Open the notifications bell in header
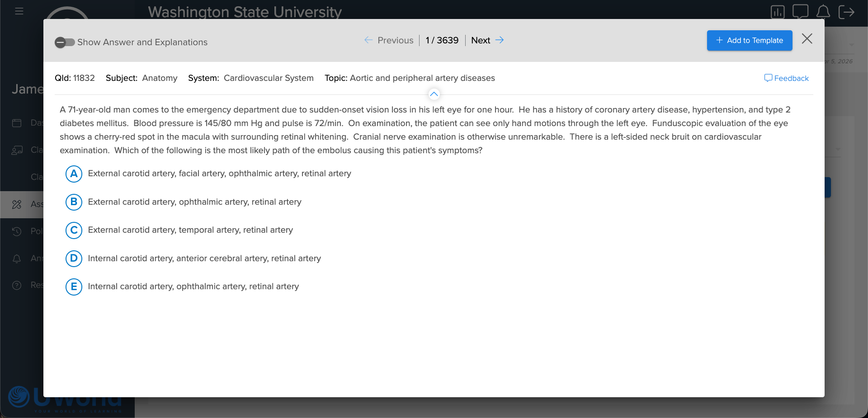 click(x=823, y=11)
